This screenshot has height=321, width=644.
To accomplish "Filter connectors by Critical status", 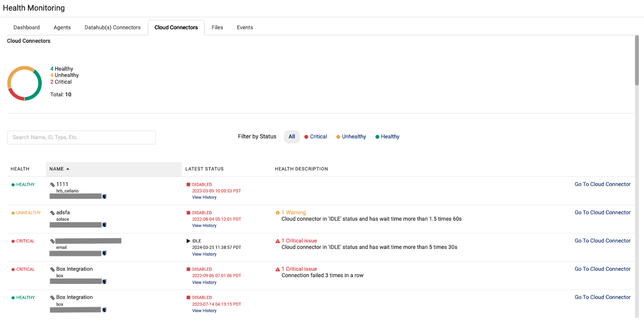I will 315,137.
